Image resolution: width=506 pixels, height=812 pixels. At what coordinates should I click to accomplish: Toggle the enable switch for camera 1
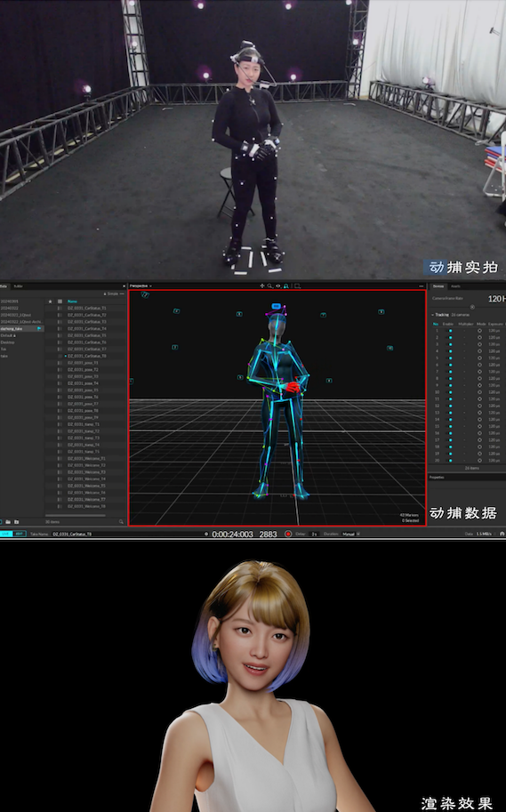coord(450,330)
